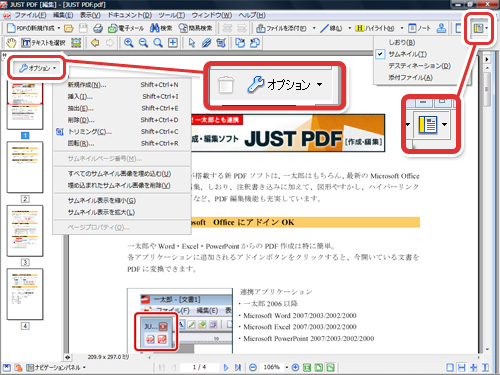
Task: Activate テキストを選択 text select tool
Action: [x=43, y=43]
